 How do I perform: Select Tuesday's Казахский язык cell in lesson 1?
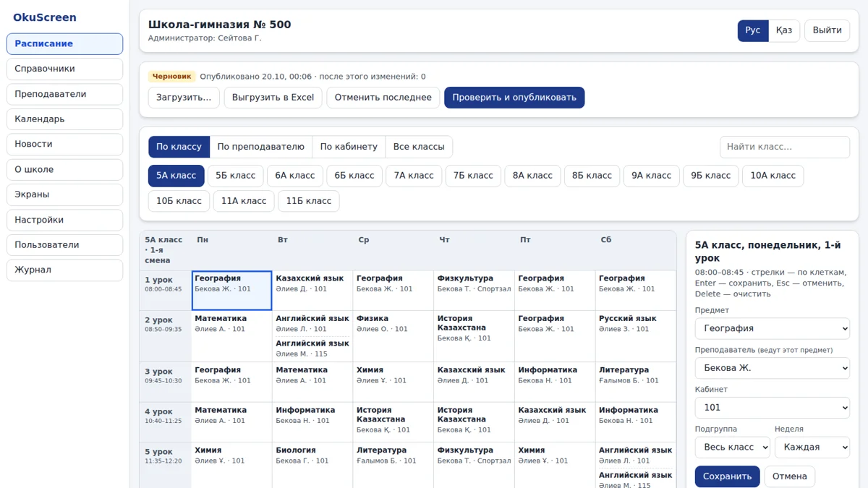(312, 291)
